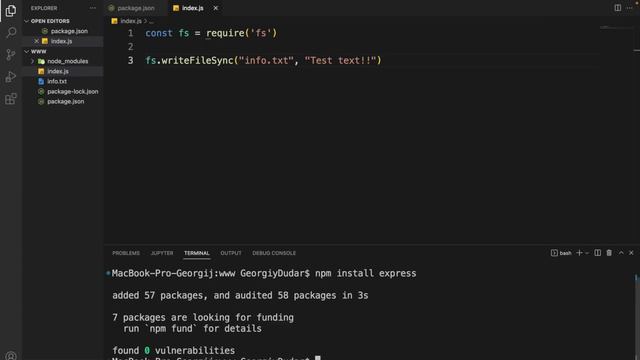
Task: Click the bash terminal profile label
Action: point(561,253)
